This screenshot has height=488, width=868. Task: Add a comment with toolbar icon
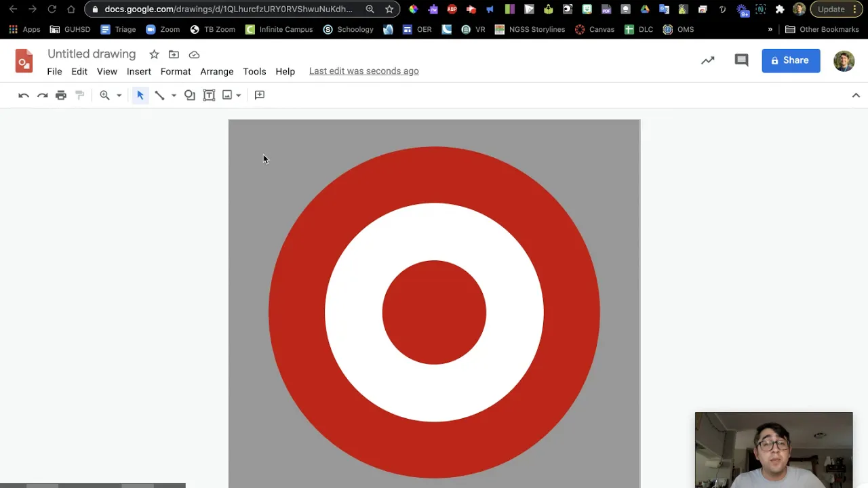coord(260,95)
